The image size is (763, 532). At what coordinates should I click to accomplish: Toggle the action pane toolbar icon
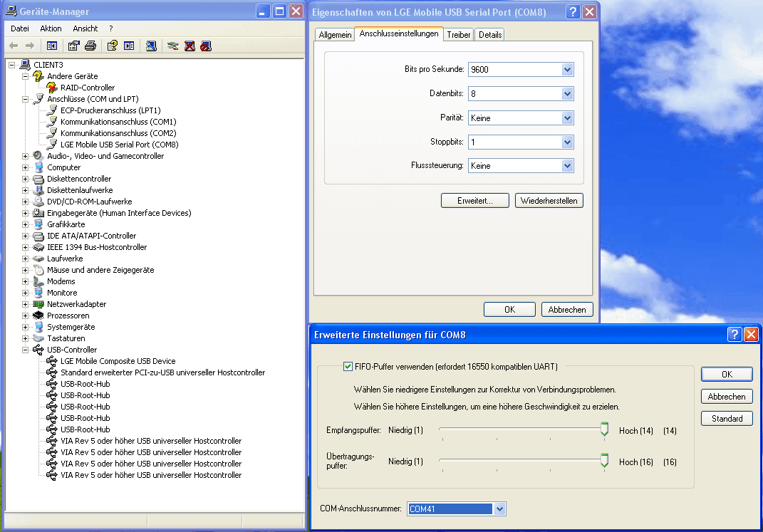click(x=129, y=46)
